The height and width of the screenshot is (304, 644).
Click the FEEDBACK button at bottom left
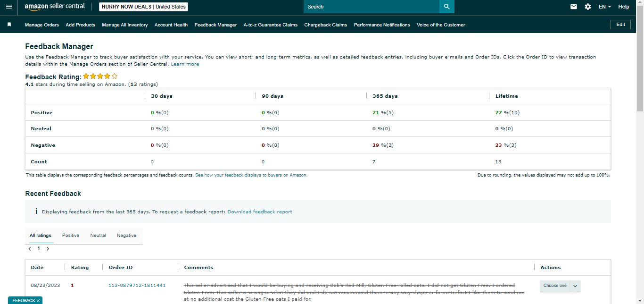[x=24, y=300]
